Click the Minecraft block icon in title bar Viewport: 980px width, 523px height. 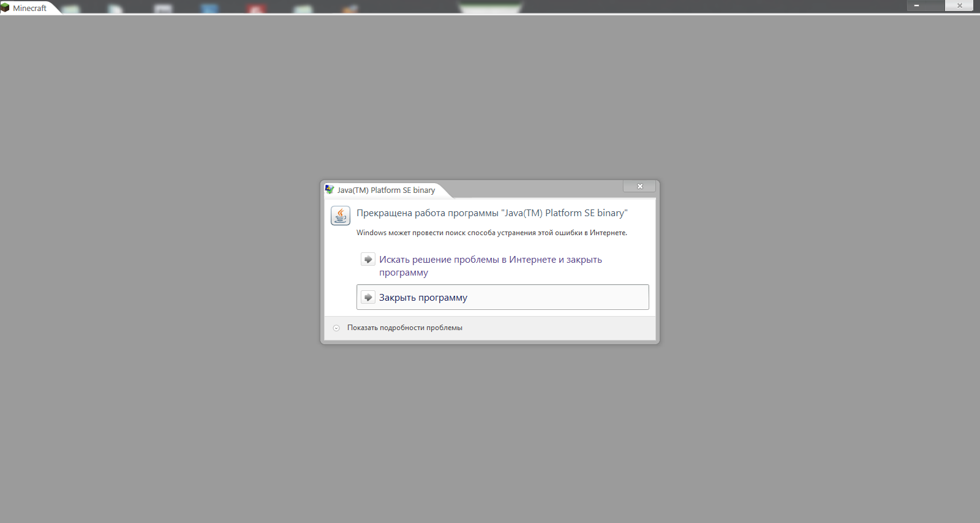(x=5, y=7)
